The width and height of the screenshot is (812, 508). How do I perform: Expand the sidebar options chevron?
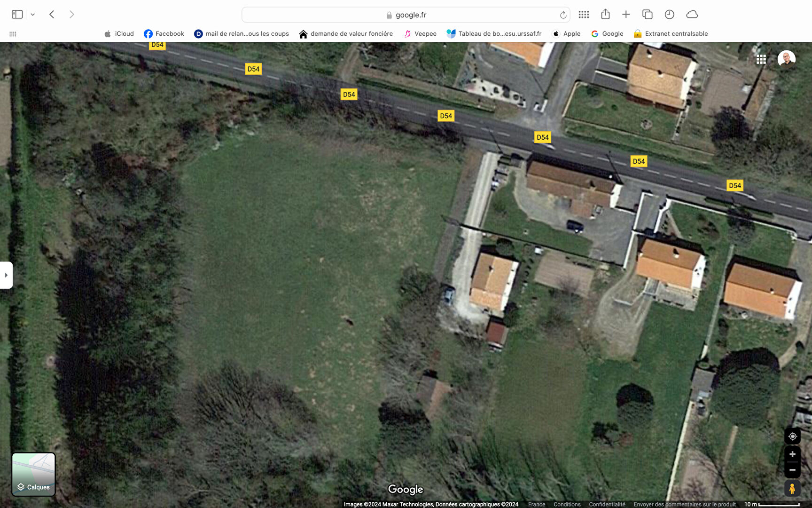pyautogui.click(x=32, y=14)
